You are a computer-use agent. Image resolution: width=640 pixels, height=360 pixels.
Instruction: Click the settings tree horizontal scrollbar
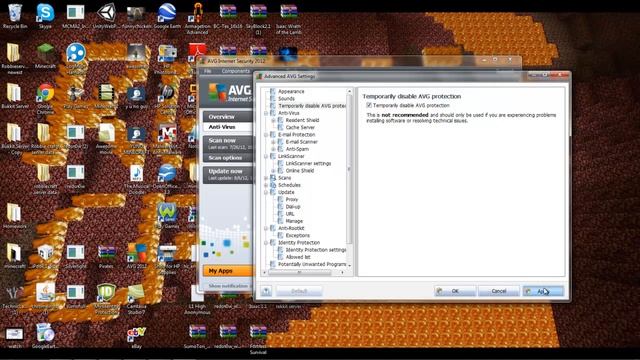click(300, 272)
